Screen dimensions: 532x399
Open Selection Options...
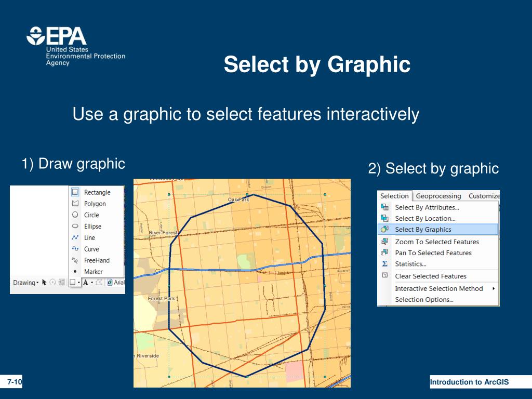coord(438,300)
